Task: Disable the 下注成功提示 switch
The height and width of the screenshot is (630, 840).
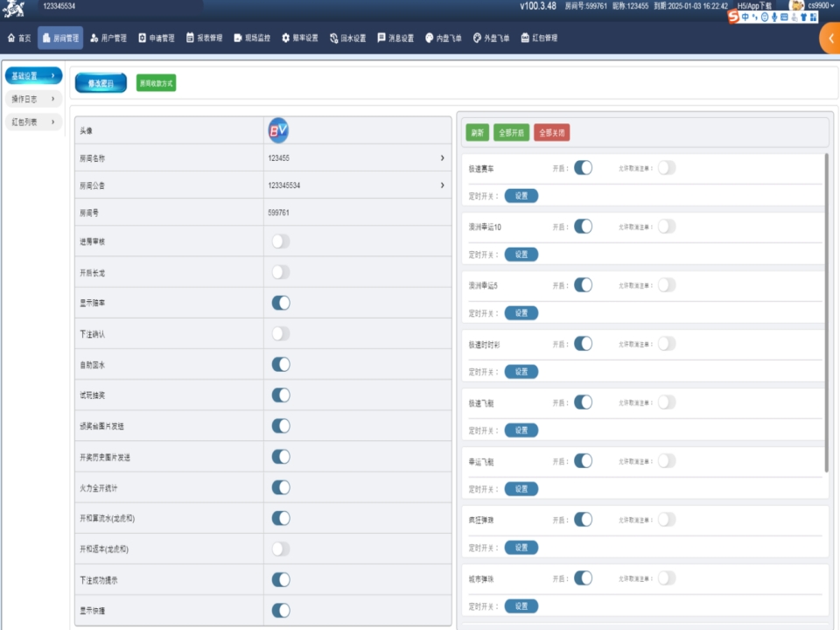Action: pos(281,579)
